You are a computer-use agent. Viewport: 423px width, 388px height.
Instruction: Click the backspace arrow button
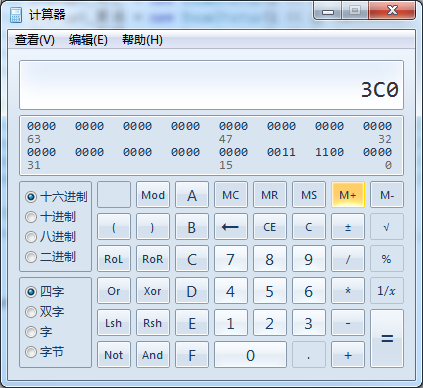231,227
